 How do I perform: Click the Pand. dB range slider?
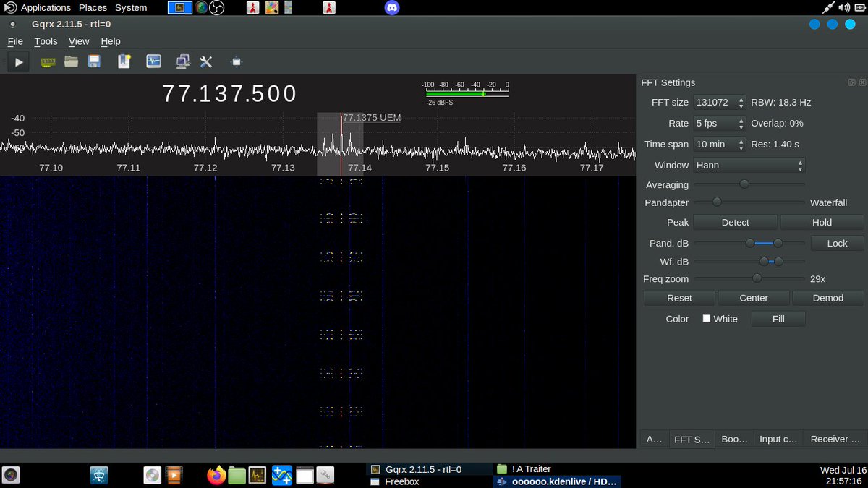749,243
